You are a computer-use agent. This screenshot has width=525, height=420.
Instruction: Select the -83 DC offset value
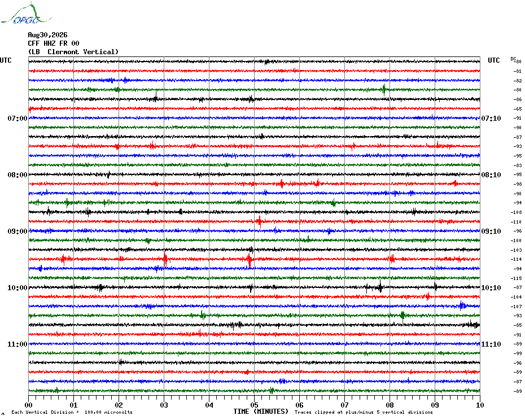pos(517,165)
